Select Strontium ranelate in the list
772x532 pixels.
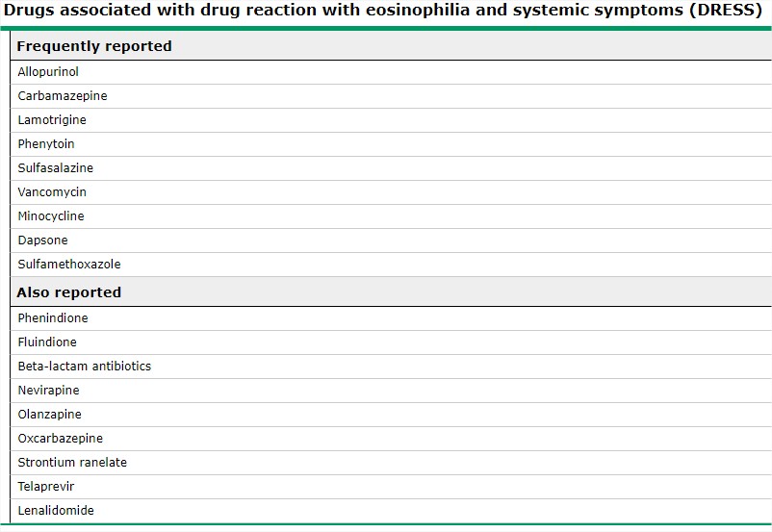72,463
